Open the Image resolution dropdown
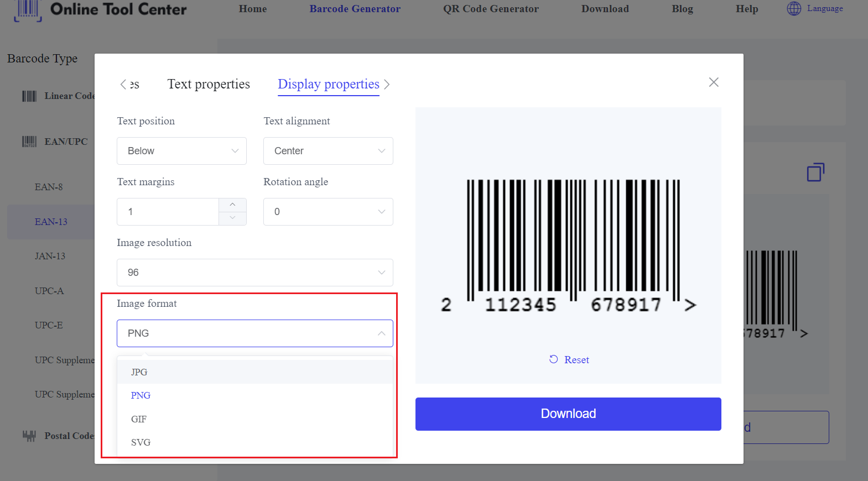 [x=255, y=273]
